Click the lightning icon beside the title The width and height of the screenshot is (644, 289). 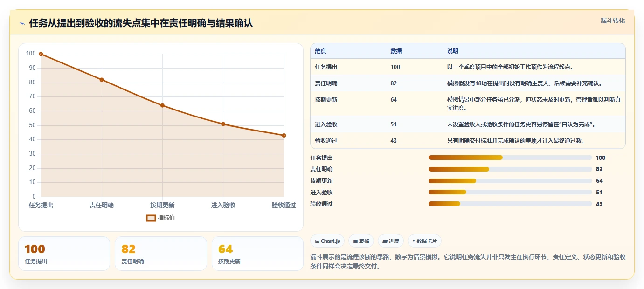point(22,23)
